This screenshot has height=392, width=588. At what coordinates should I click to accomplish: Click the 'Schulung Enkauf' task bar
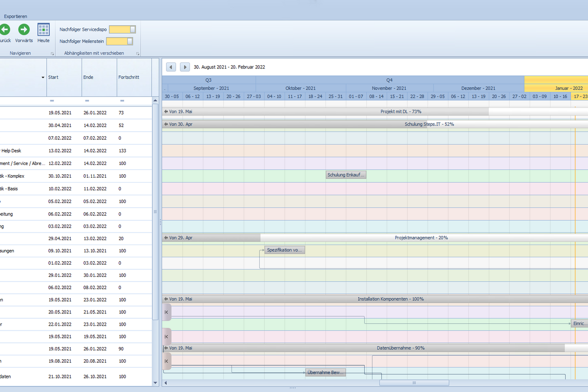point(346,174)
